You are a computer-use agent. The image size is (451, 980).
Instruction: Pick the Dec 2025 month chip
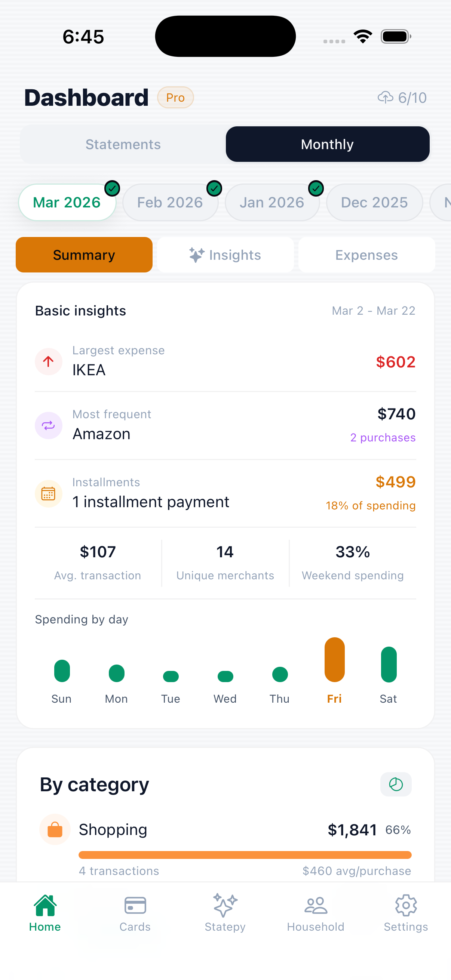point(374,203)
